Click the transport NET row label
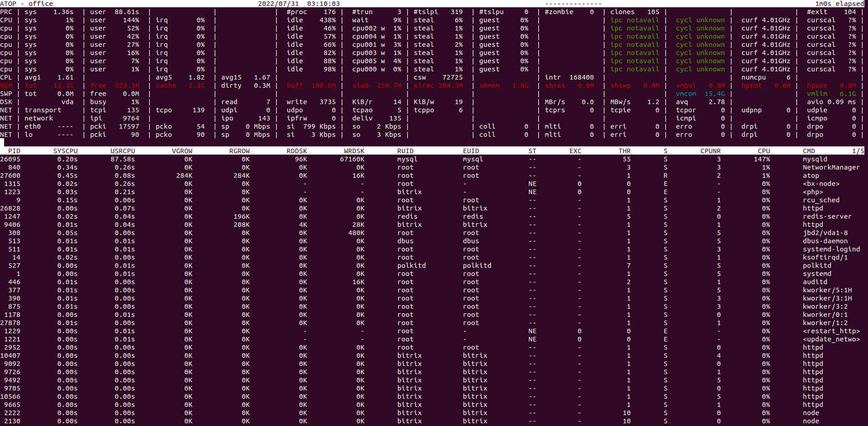868x426 pixels. (x=43, y=110)
